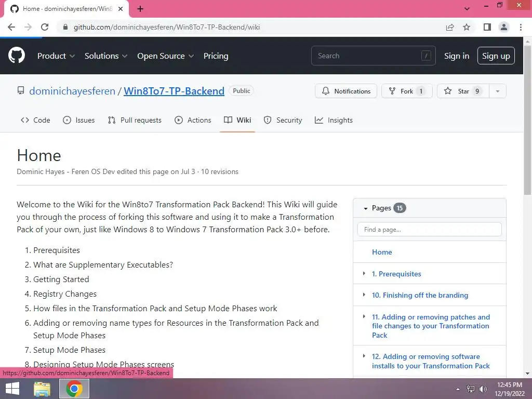Collapse the Pages section triangle

(365, 208)
